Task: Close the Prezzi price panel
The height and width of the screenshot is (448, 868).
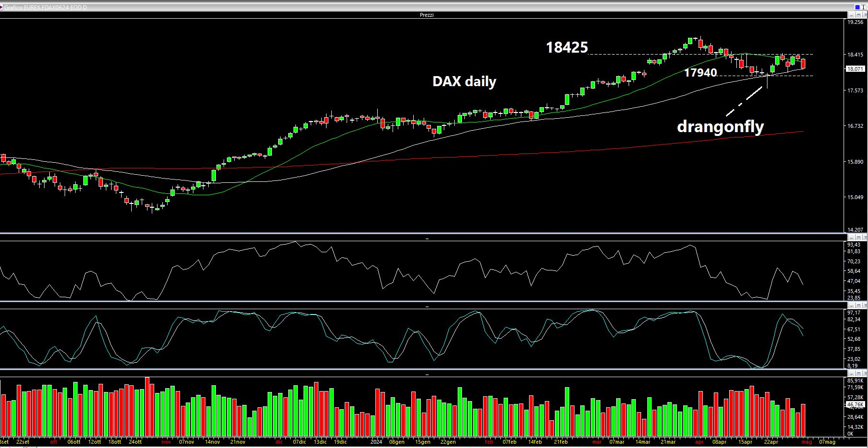Action: [865, 15]
